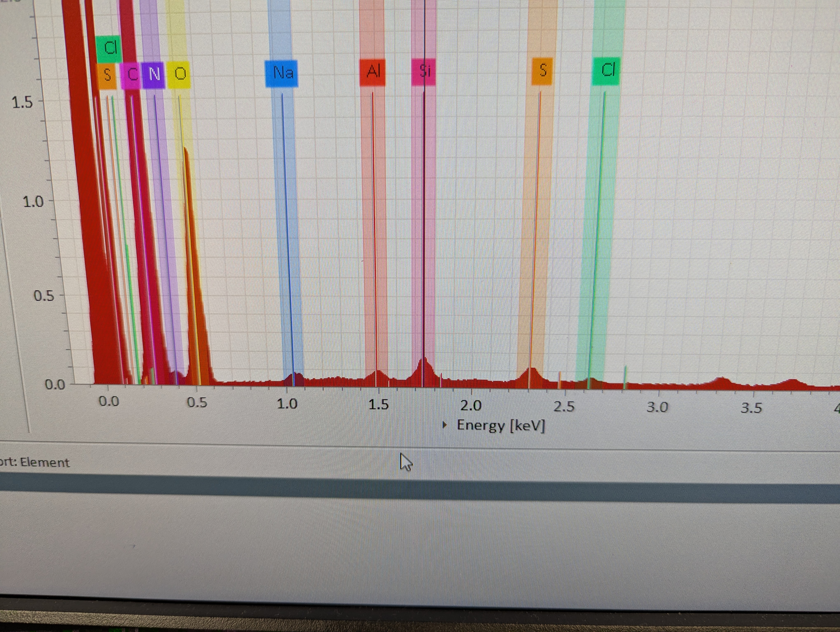840x632 pixels.
Task: Select the blue Na element label
Action: tap(281, 73)
